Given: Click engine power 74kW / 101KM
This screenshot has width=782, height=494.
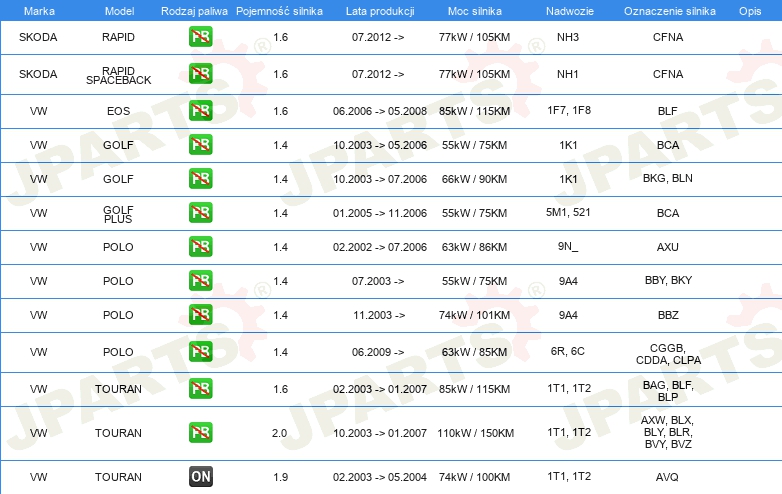Looking at the screenshot, I should tap(474, 315).
